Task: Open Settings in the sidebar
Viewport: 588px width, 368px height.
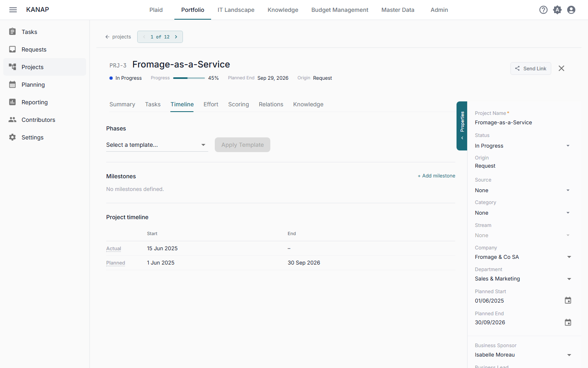Action: 45,137
